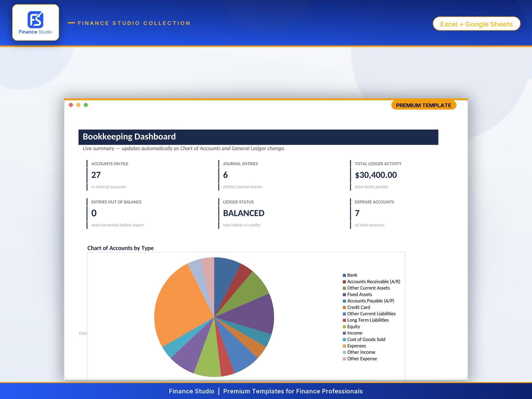Select the Expenses legend entry
Viewport: 532px width, 399px height.
click(354, 346)
